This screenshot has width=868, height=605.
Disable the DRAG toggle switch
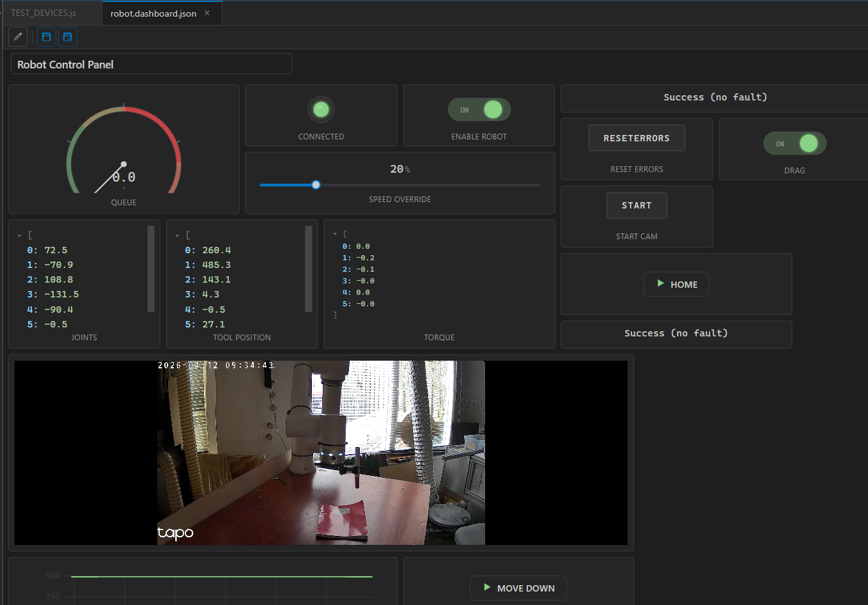click(795, 143)
